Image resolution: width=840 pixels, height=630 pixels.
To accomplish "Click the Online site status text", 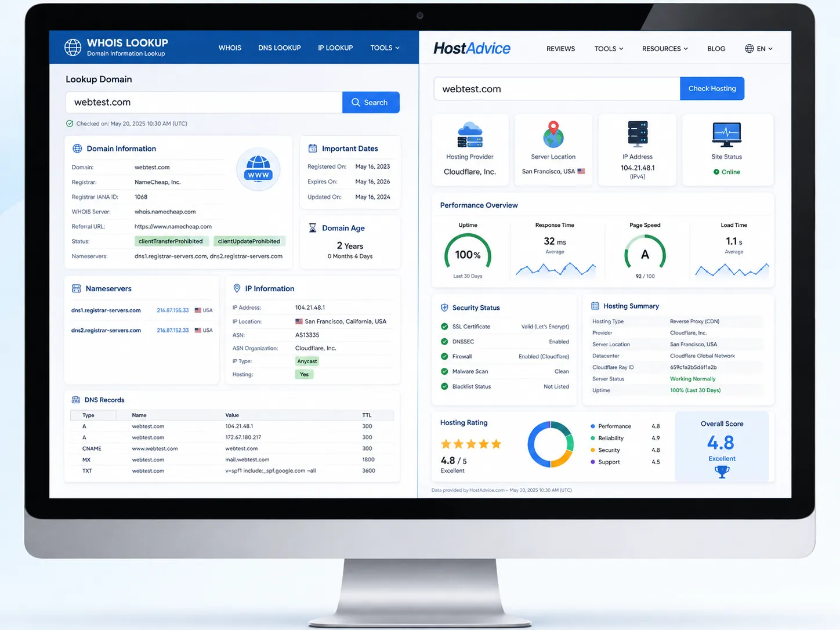I will 731,172.
